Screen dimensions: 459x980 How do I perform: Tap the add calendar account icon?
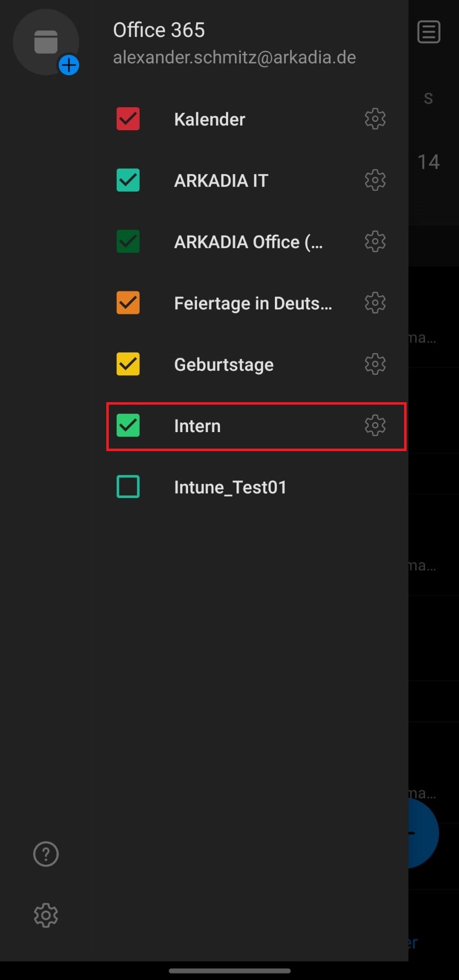pyautogui.click(x=46, y=42)
